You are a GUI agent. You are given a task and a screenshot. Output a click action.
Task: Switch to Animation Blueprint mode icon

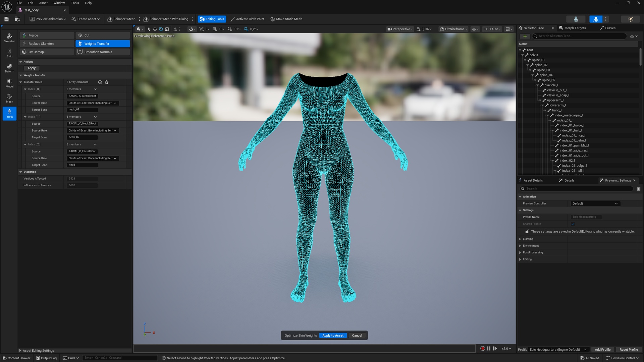[631, 19]
